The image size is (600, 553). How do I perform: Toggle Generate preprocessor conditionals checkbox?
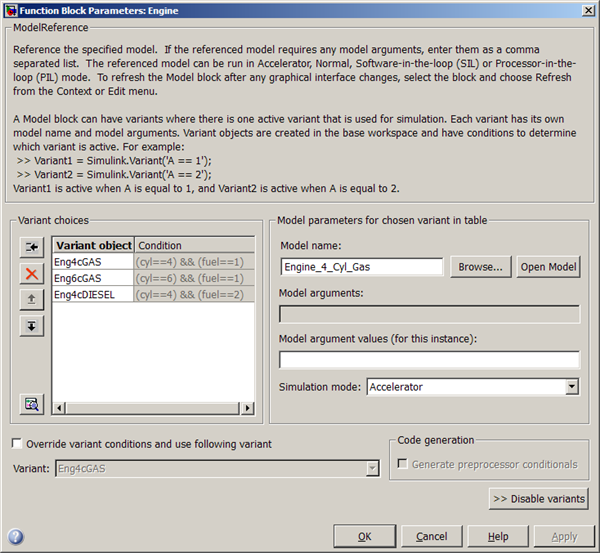(402, 464)
